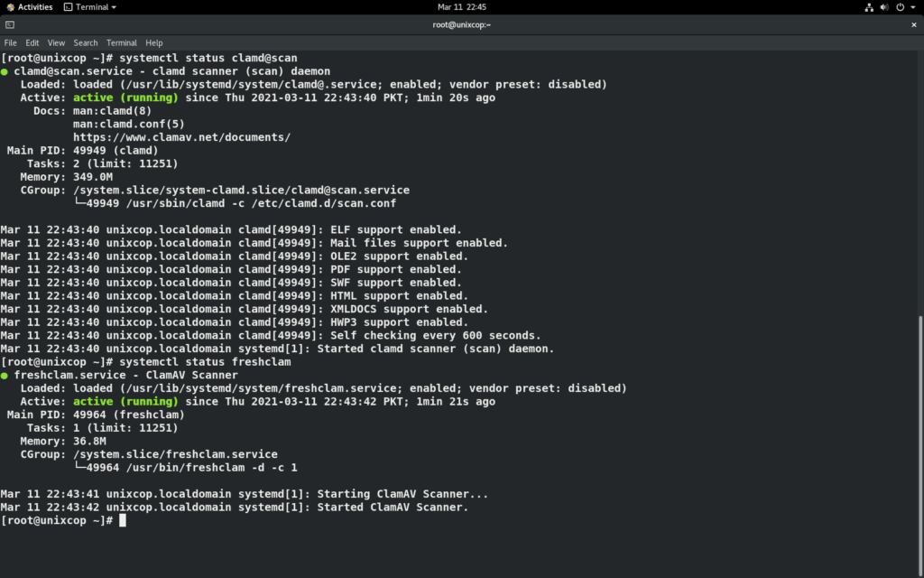The height and width of the screenshot is (578, 924).
Task: Click "Tasks: 2 (limit: 11251)" line
Action: click(102, 164)
